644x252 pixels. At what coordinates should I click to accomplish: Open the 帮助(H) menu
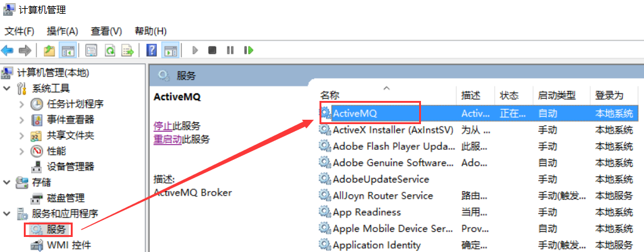[150, 31]
